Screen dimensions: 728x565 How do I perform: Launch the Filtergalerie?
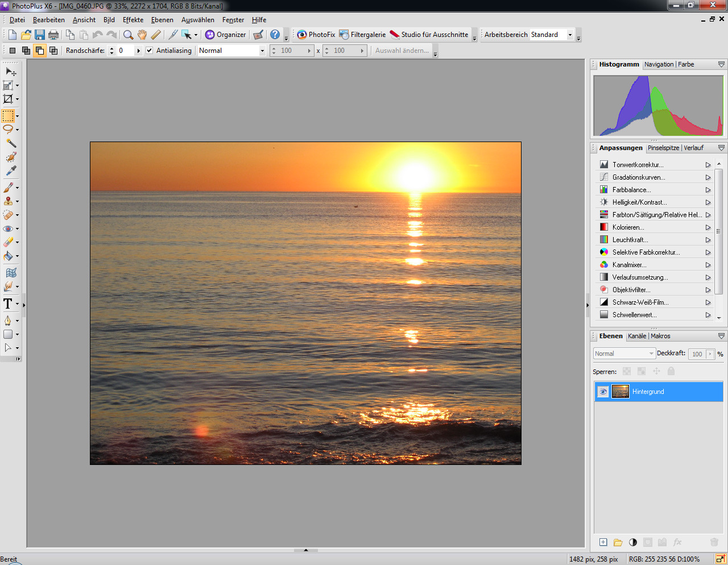(362, 35)
